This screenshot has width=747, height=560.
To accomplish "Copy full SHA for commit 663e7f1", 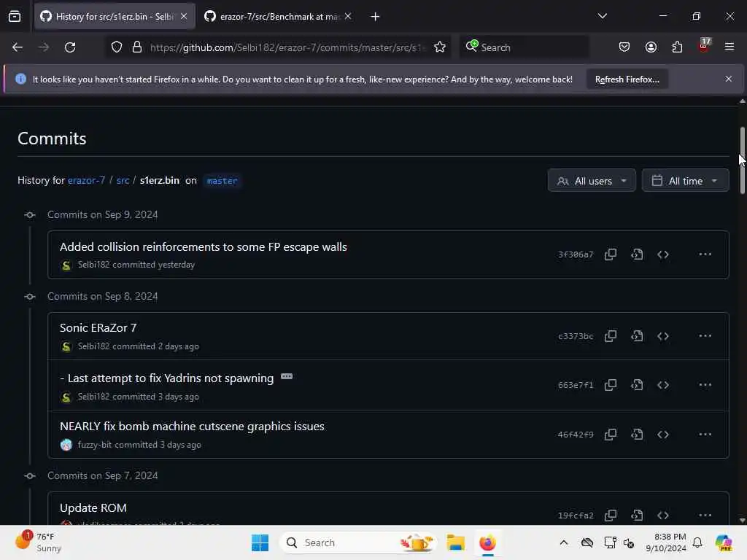I will [611, 385].
